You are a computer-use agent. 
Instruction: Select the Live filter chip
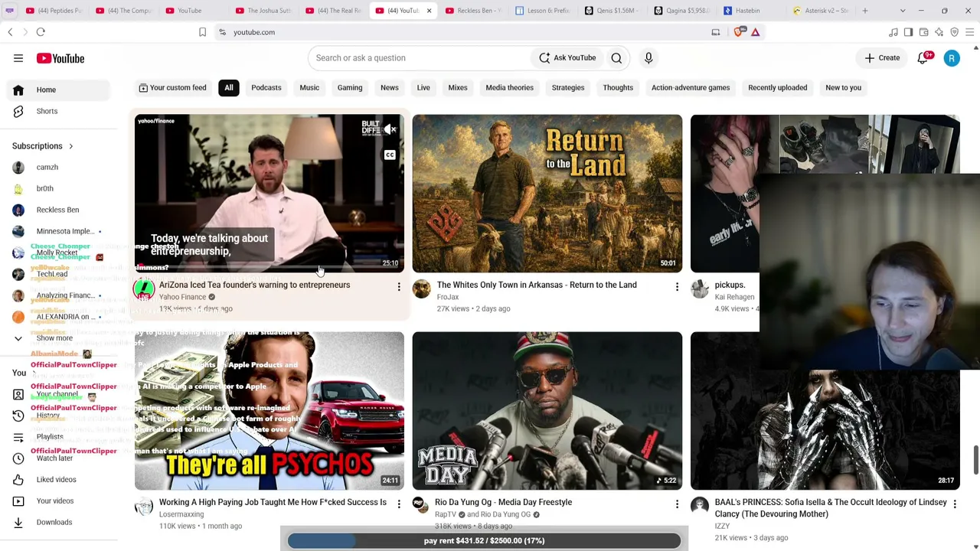[x=423, y=88]
